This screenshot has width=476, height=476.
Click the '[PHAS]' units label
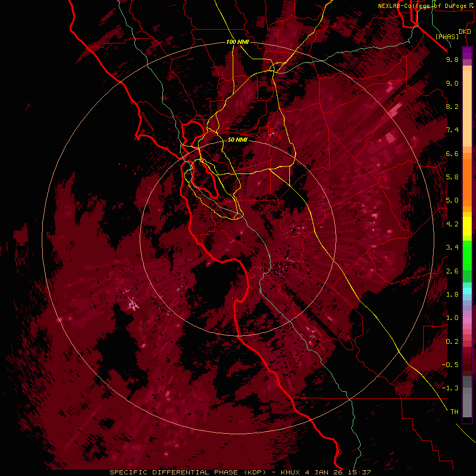tap(447, 36)
